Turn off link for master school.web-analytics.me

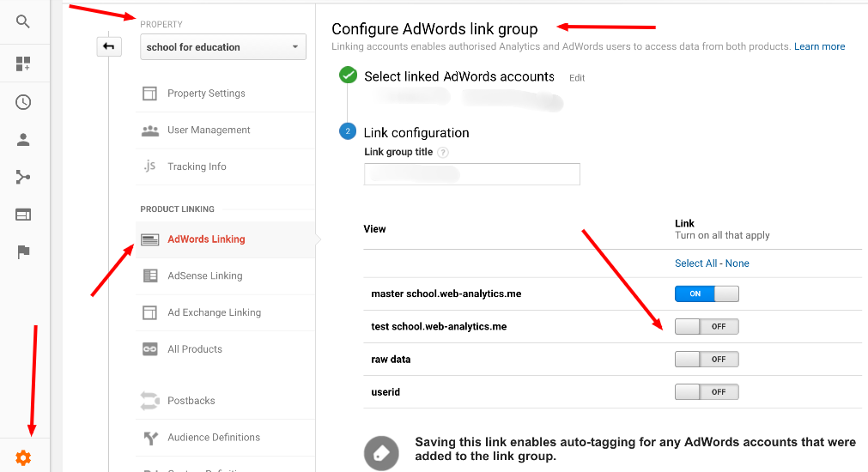pyautogui.click(x=707, y=293)
